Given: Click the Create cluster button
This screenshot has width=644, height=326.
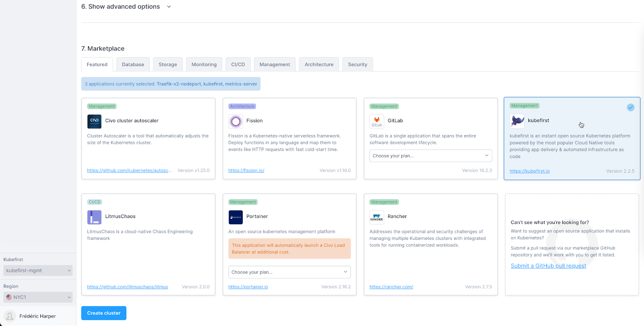Looking at the screenshot, I should tap(104, 313).
